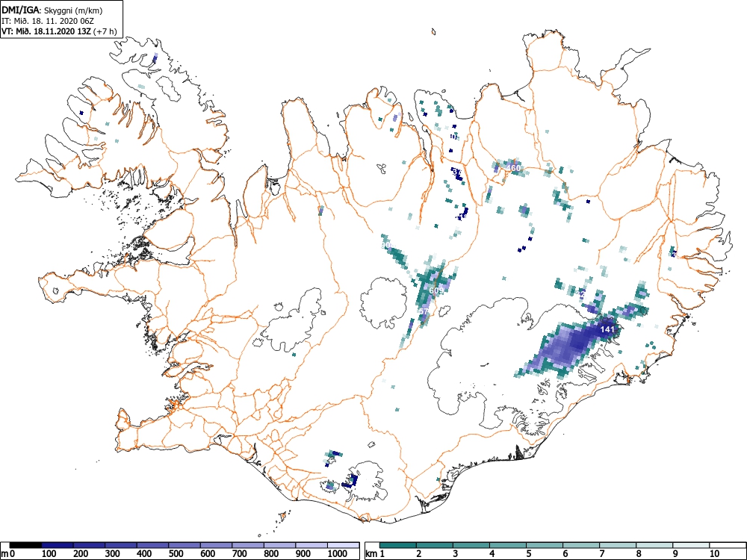747x560 pixels.
Task: Click the '5' tick label on the km scale
Action: tap(529, 554)
